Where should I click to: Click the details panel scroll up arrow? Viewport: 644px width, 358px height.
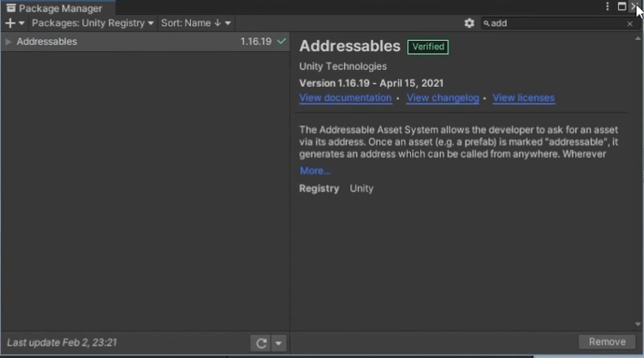point(637,38)
